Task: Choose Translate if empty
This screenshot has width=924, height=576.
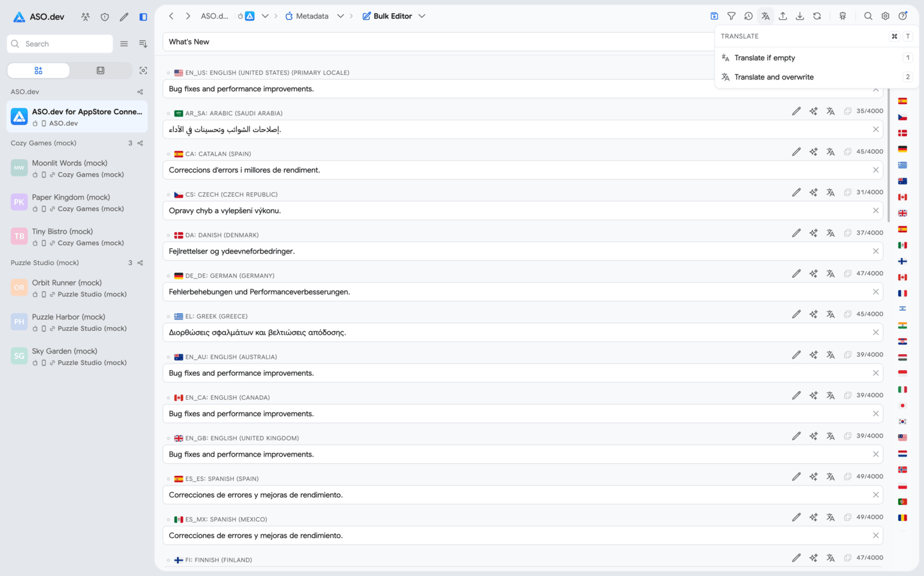Action: [x=816, y=58]
